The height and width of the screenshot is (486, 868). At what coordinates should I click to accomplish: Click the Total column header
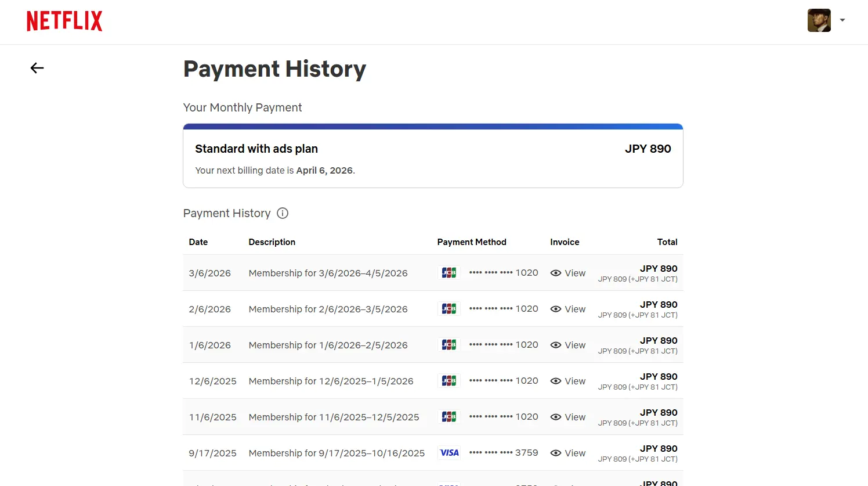coord(667,242)
